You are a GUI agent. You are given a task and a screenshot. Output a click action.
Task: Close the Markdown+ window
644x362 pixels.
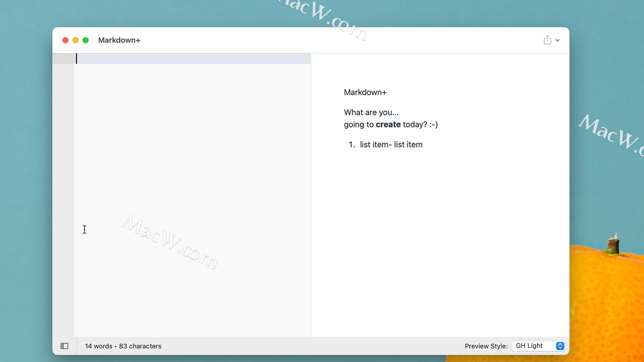[65, 40]
